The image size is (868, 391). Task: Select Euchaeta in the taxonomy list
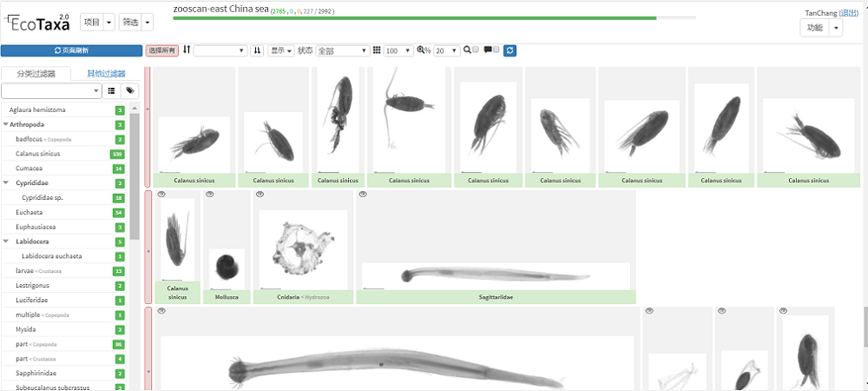28,212
